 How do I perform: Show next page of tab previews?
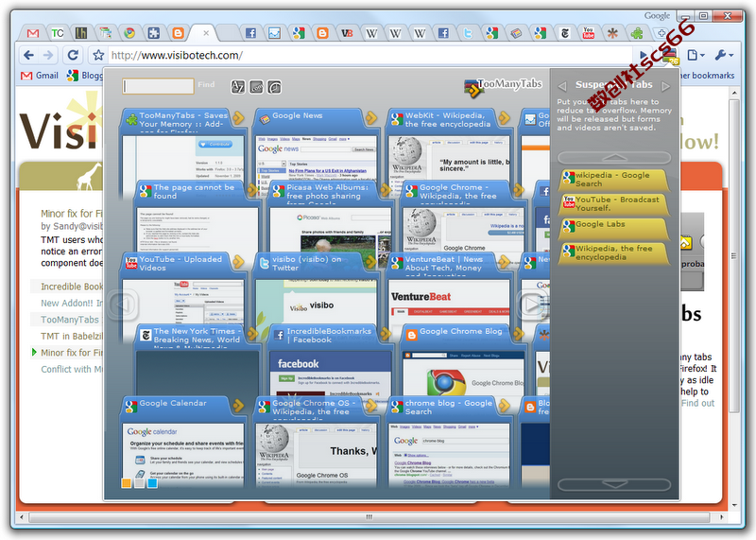[x=532, y=305]
